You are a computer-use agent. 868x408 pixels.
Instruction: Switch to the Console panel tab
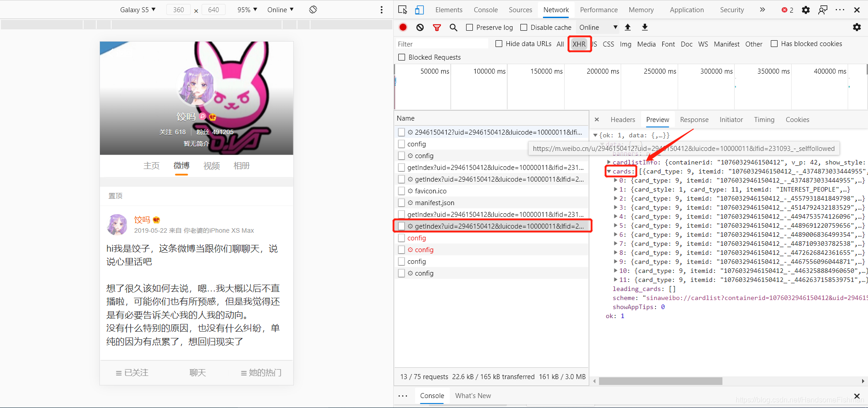(486, 10)
